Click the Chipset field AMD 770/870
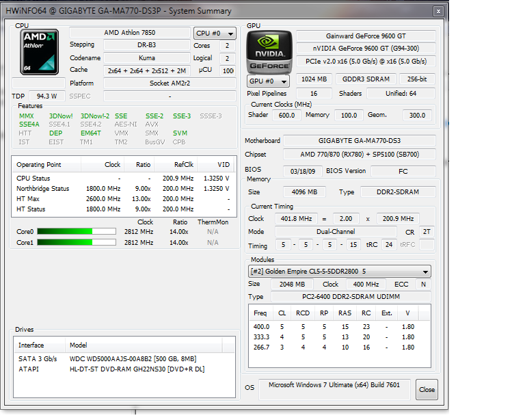The image size is (525, 420). tap(360, 155)
